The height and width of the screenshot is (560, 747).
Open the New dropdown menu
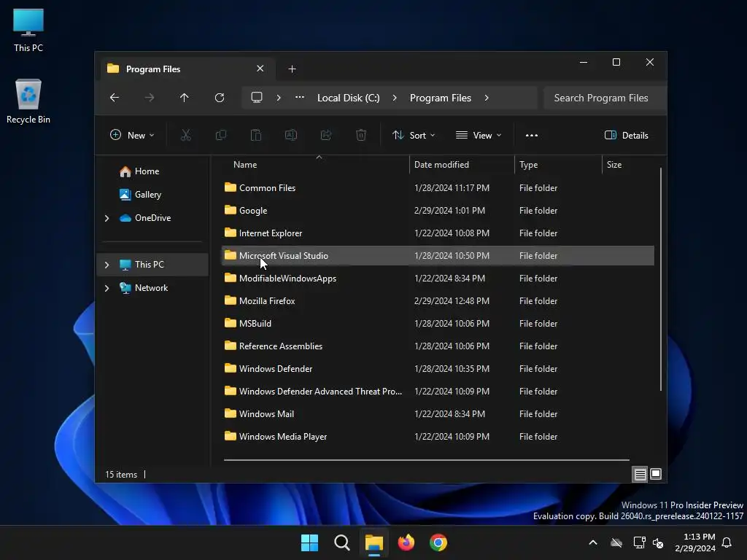tap(132, 135)
